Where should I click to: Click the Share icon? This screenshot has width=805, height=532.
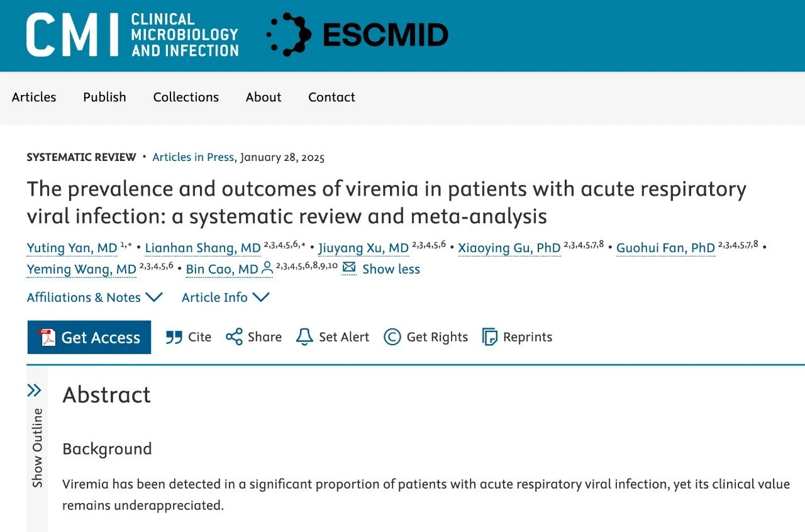pyautogui.click(x=234, y=337)
